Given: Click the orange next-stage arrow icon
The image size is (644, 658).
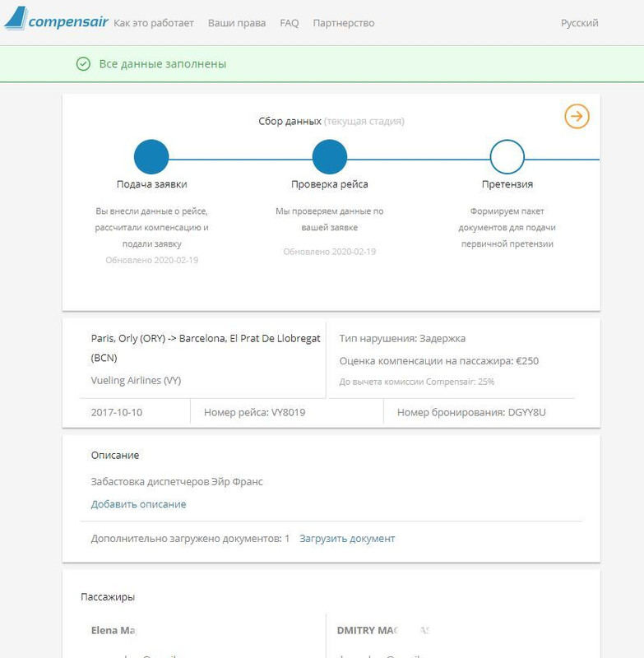Looking at the screenshot, I should (x=577, y=116).
